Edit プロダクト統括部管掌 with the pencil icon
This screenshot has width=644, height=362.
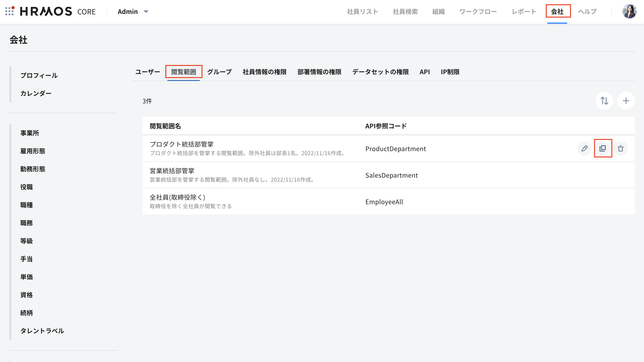(x=584, y=148)
